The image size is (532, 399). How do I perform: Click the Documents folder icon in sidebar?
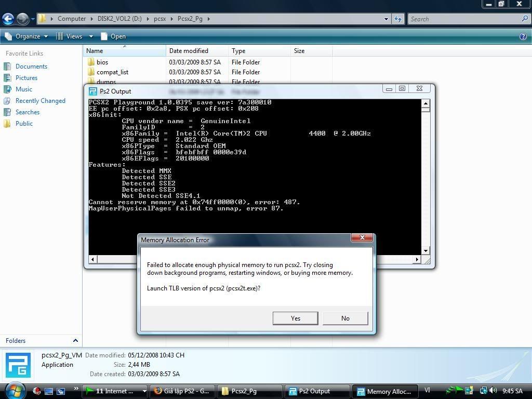click(x=7, y=66)
